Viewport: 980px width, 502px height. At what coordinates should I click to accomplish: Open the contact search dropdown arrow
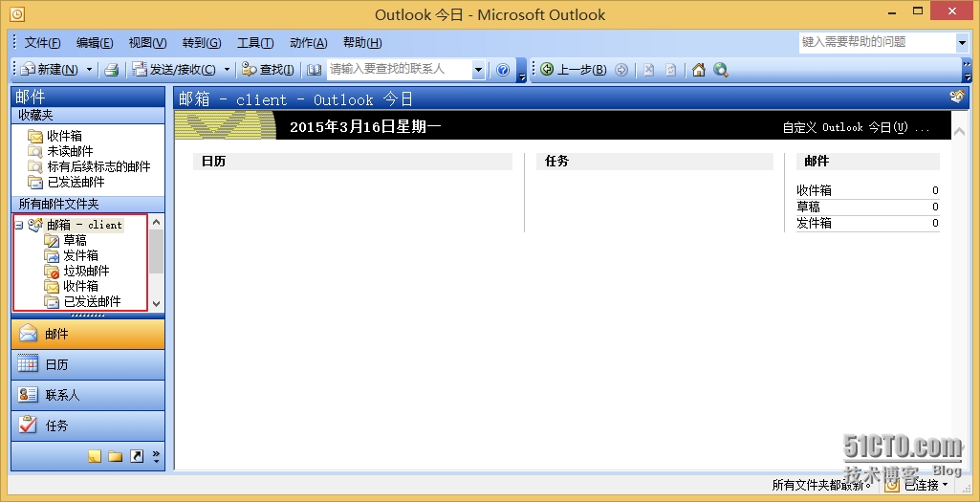478,70
